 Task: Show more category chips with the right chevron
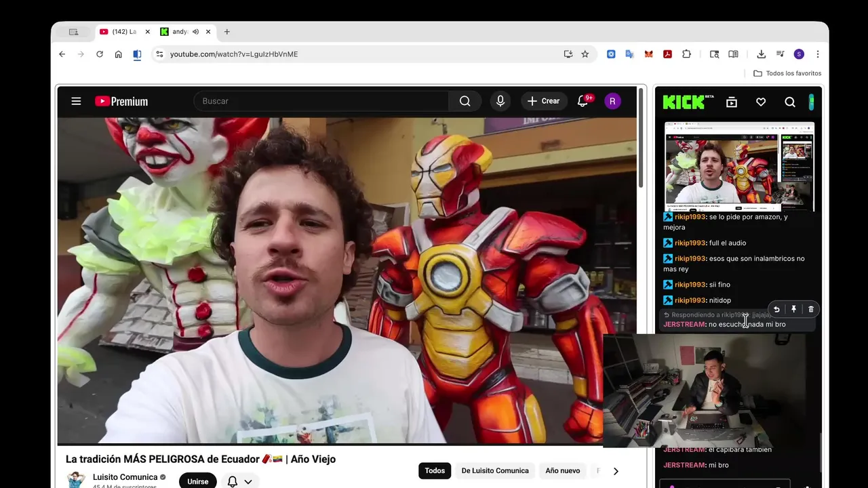(x=616, y=471)
